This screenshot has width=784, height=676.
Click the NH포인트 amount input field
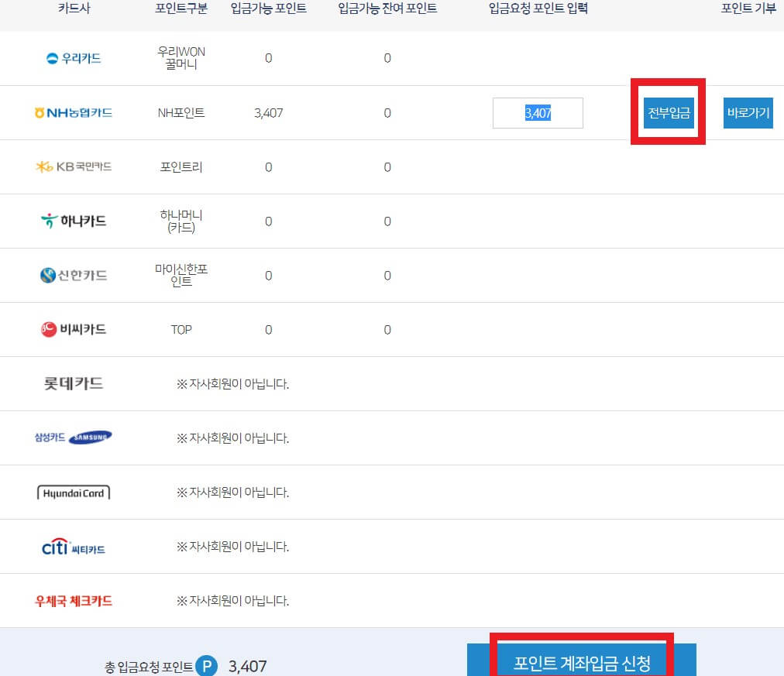click(538, 112)
